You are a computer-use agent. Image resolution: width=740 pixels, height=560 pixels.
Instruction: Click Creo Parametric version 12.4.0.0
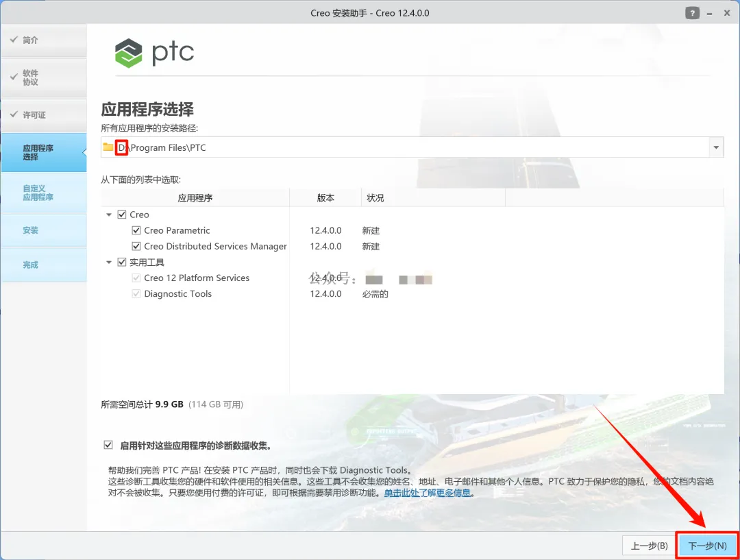325,230
